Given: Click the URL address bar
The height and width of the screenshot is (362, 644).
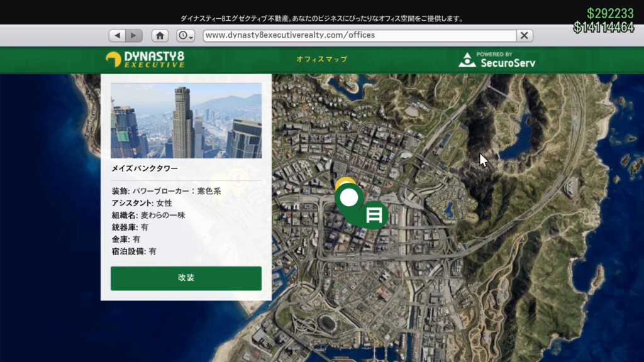Looking at the screenshot, I should (359, 35).
